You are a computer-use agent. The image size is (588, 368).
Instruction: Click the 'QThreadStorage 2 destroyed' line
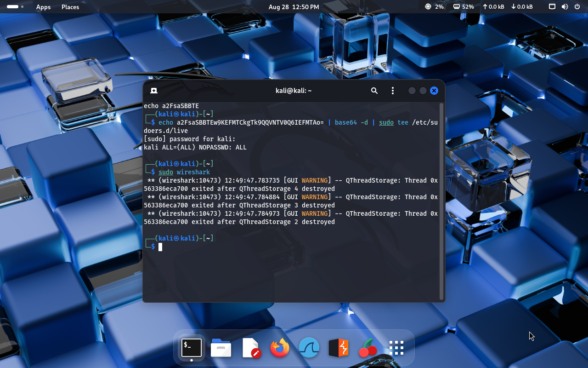point(239,222)
